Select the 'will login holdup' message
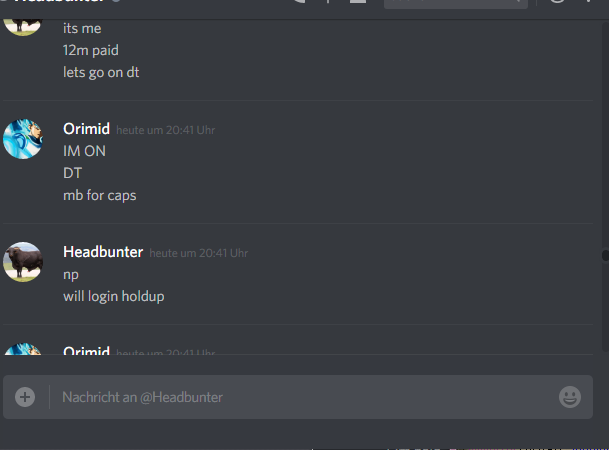This screenshot has height=450, width=609. click(x=114, y=297)
